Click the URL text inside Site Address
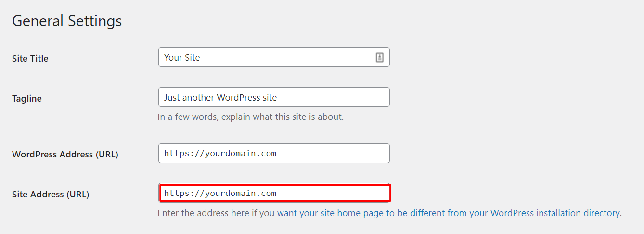The width and height of the screenshot is (644, 234). [220, 193]
